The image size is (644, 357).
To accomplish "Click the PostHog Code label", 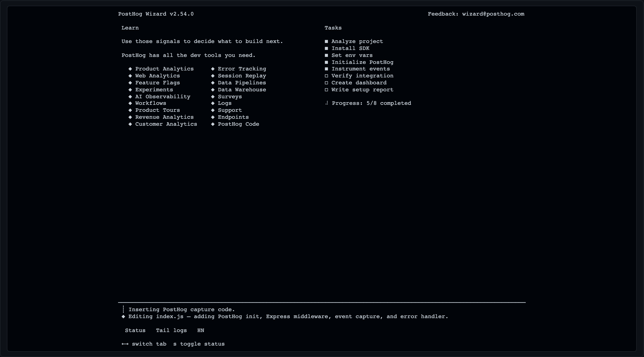I will pyautogui.click(x=238, y=124).
